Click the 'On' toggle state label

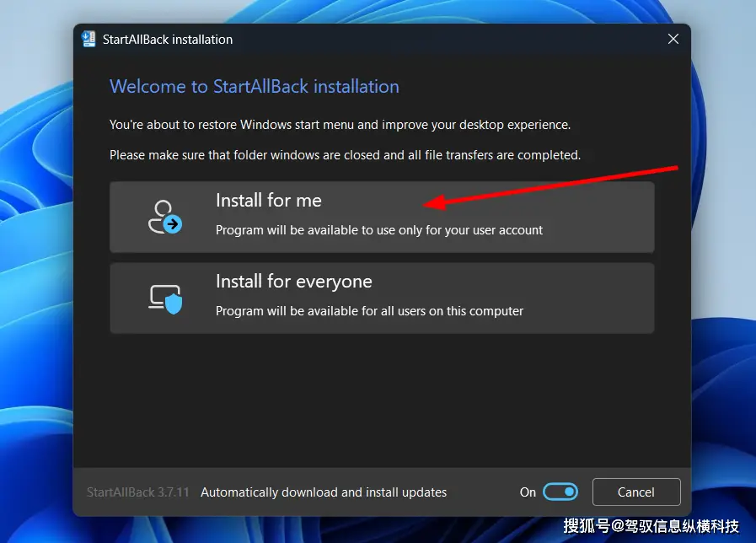528,492
